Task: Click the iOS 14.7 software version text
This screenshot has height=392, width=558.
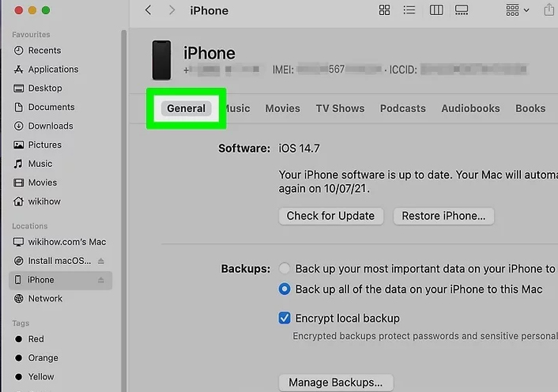Action: [299, 149]
